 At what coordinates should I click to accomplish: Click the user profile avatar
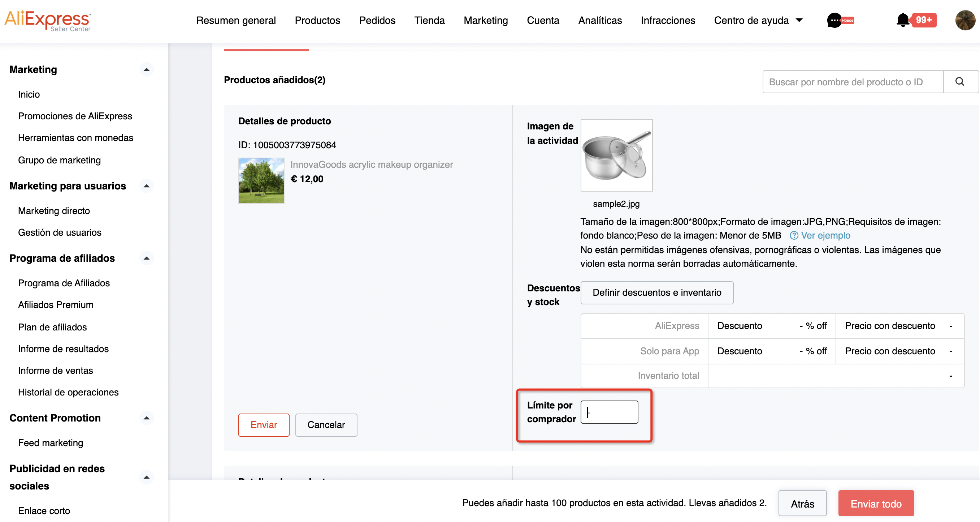(965, 20)
